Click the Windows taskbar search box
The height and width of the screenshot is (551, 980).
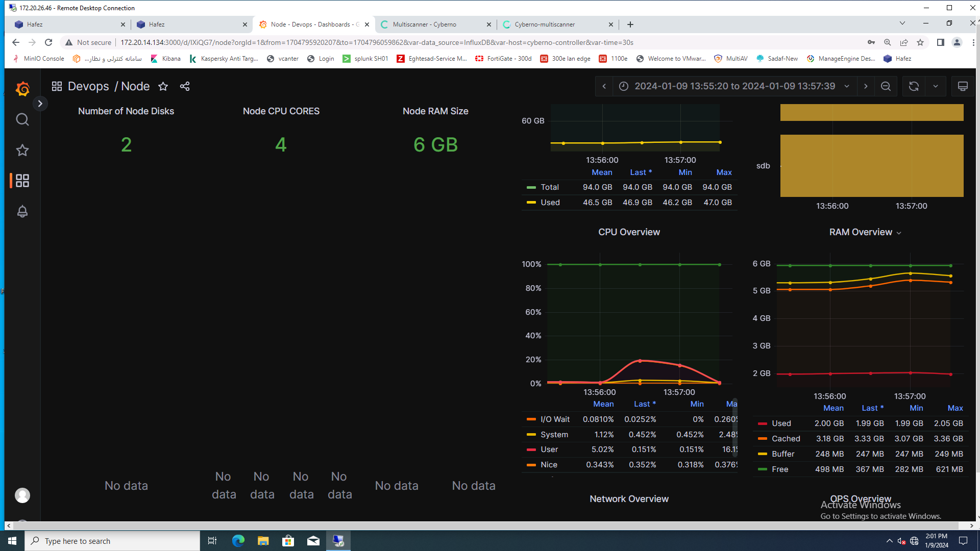[x=112, y=541]
